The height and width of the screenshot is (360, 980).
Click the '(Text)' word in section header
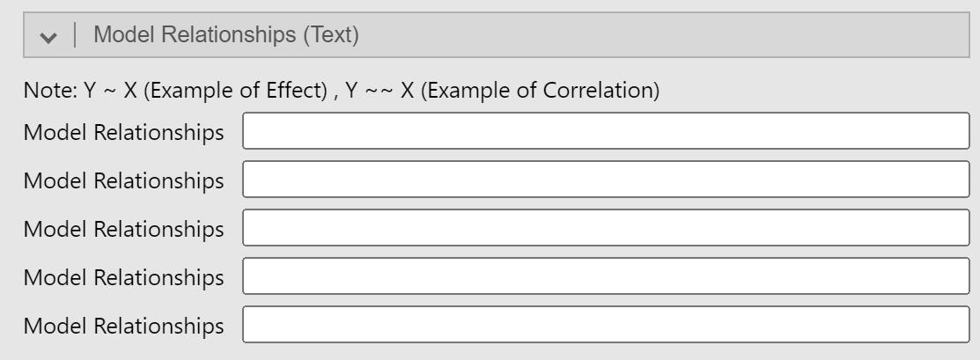point(332,35)
